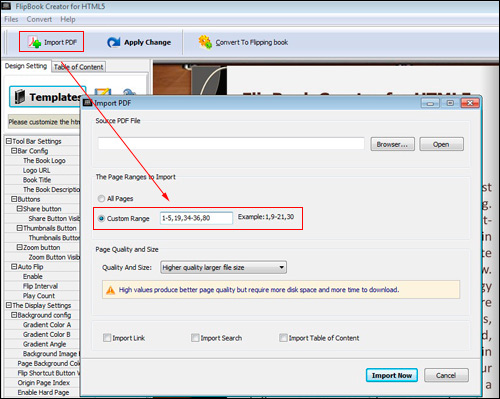The image size is (500, 399).
Task: Select the All Pages radio button
Action: (x=101, y=199)
